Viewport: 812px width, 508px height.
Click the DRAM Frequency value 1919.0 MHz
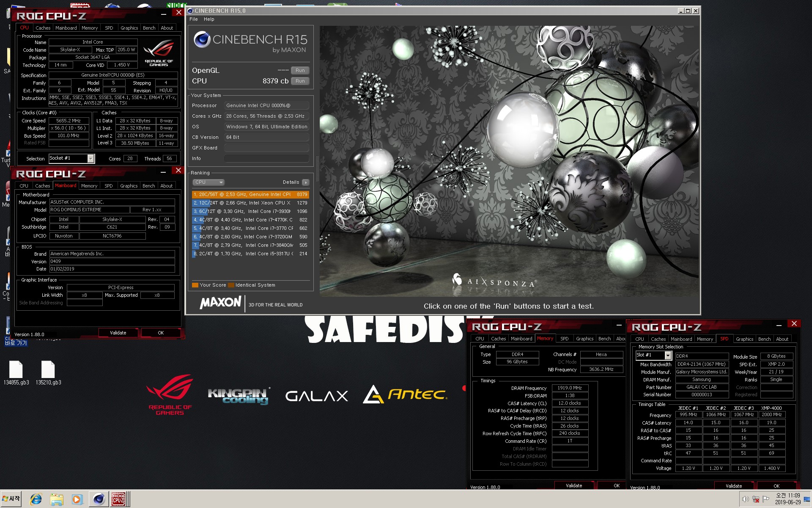pos(570,388)
